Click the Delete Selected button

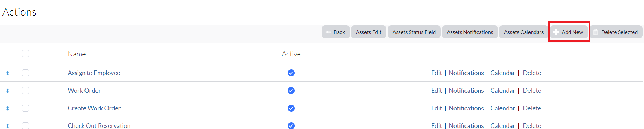pyautogui.click(x=616, y=32)
